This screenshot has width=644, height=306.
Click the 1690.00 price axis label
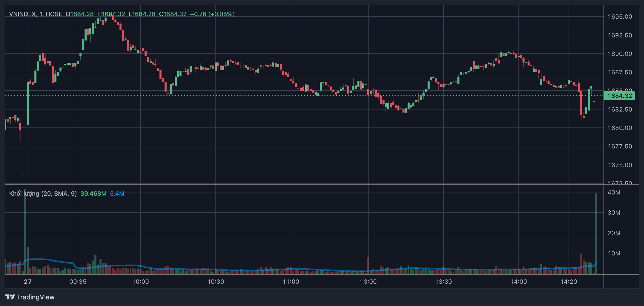pos(620,54)
